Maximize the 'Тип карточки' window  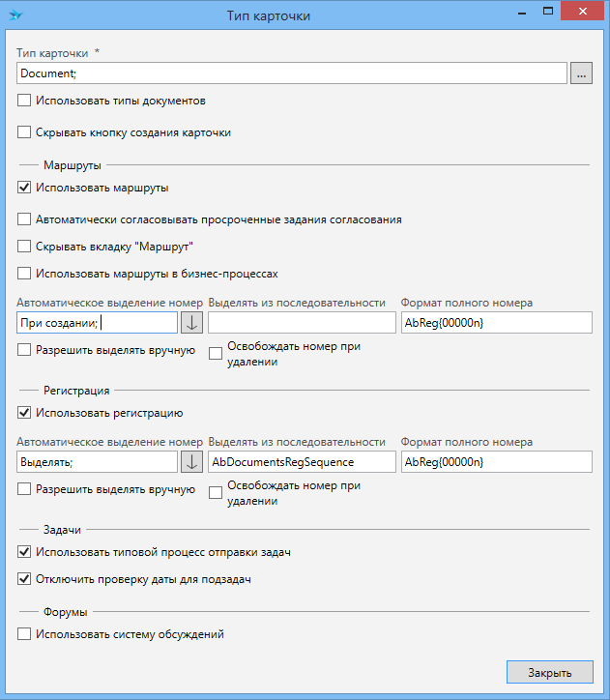[547, 13]
